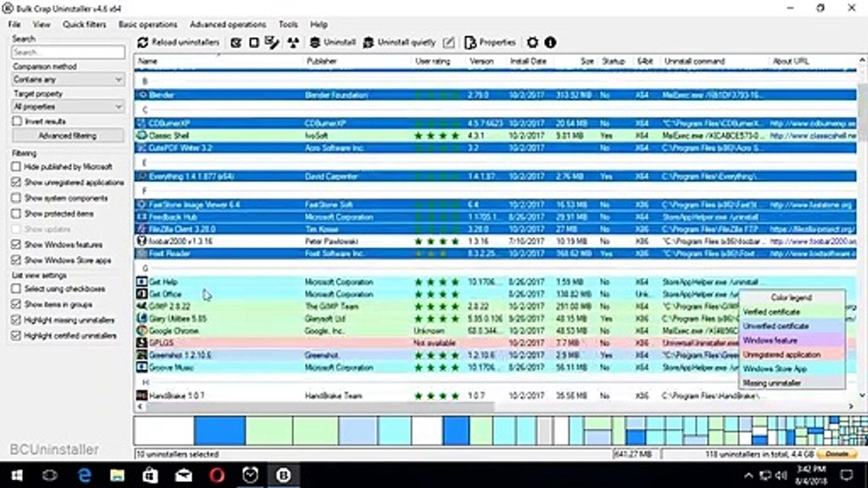
Task: Click the invert selection checklist toolbar icon
Action: (x=272, y=42)
